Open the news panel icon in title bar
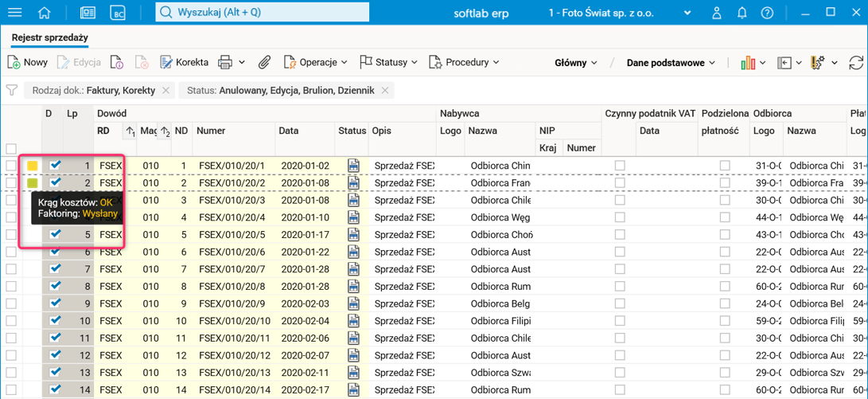This screenshot has height=399, width=868. tap(87, 13)
